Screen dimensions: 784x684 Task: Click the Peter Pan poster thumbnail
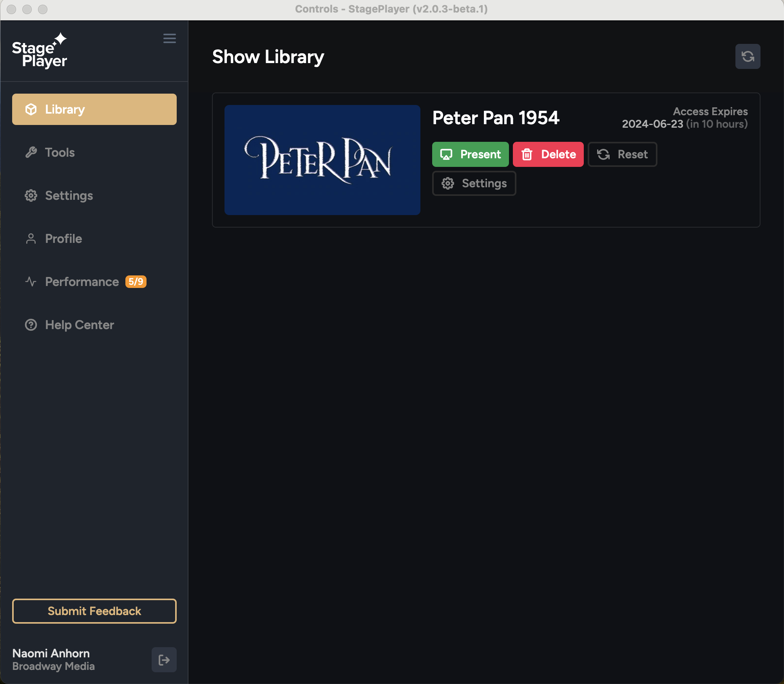pyautogui.click(x=322, y=160)
